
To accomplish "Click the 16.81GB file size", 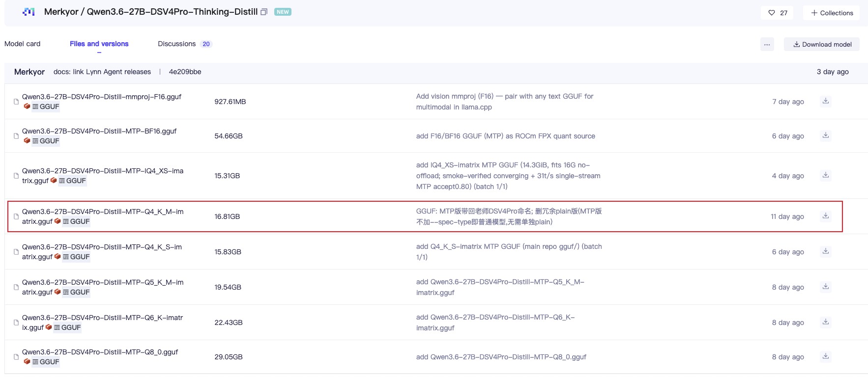I will [227, 216].
